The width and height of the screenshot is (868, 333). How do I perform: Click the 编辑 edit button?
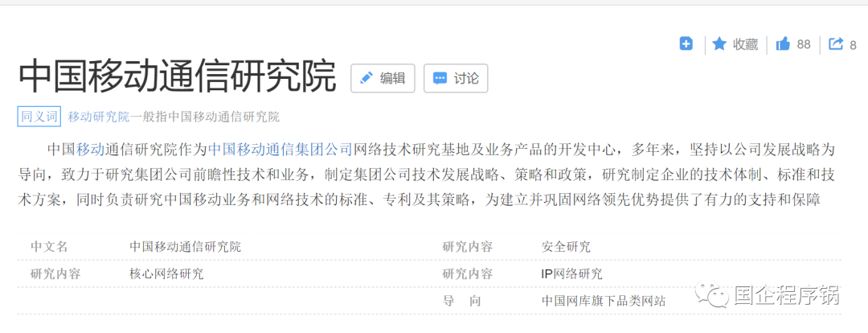383,78
